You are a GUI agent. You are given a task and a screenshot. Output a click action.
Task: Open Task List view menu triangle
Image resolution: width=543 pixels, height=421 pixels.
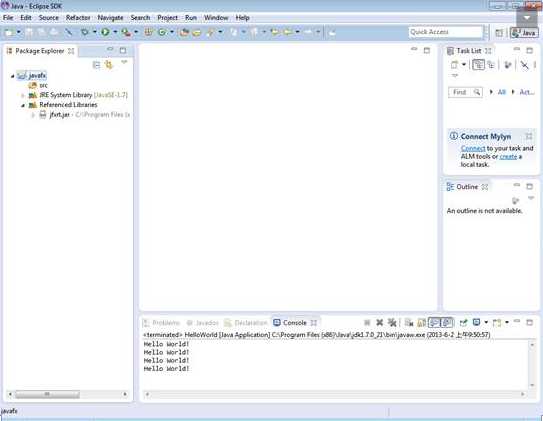click(455, 75)
